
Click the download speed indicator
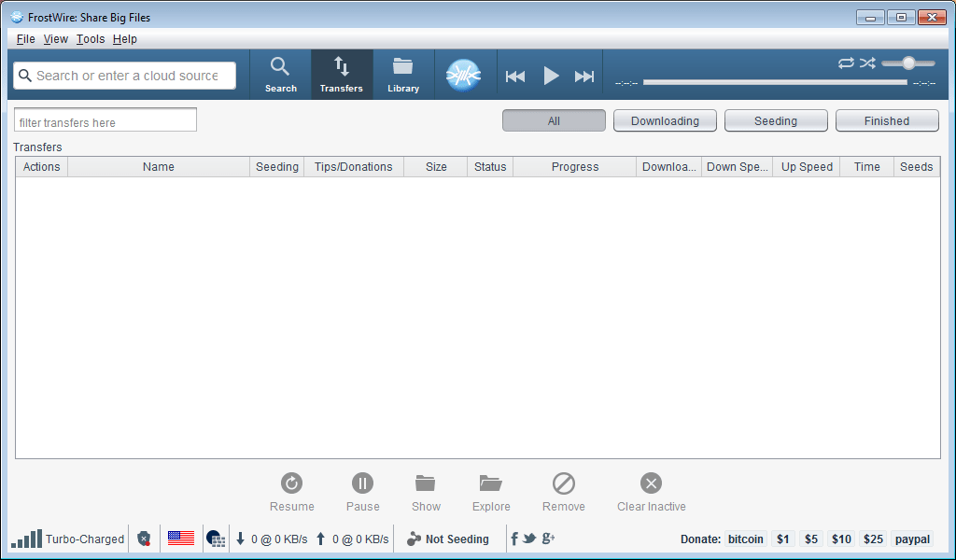[272, 539]
